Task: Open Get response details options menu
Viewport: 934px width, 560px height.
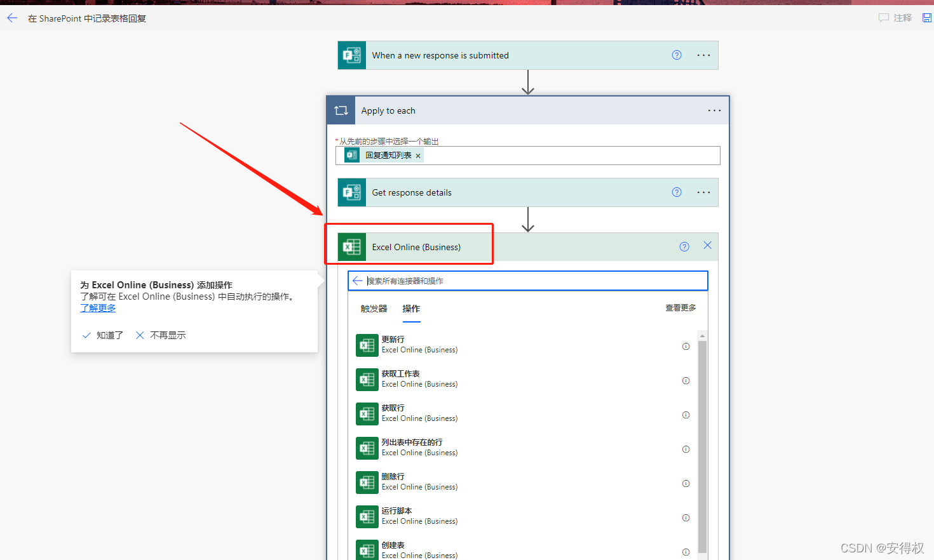Action: [703, 192]
